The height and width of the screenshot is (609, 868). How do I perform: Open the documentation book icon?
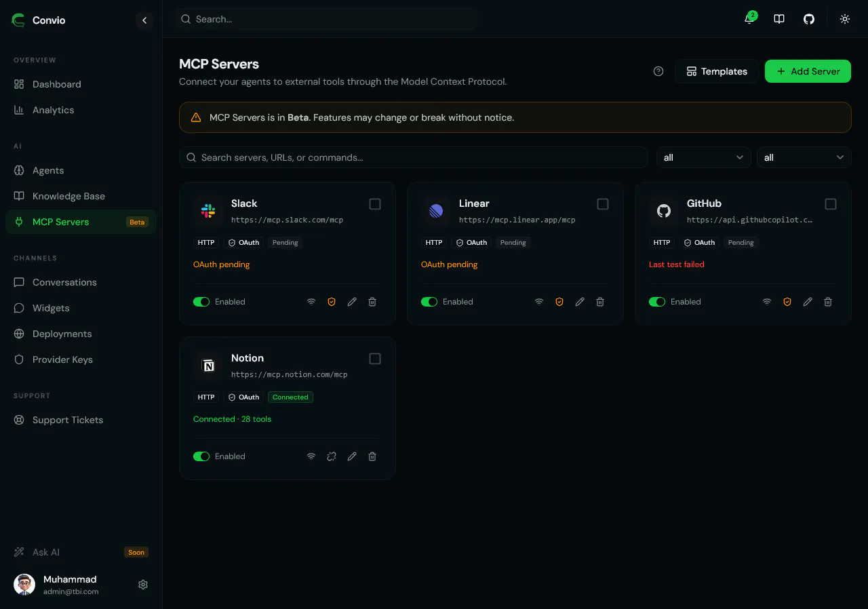tap(779, 19)
